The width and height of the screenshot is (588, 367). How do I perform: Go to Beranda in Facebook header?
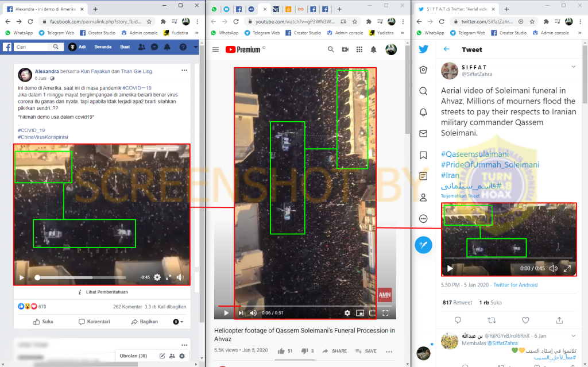coord(103,47)
